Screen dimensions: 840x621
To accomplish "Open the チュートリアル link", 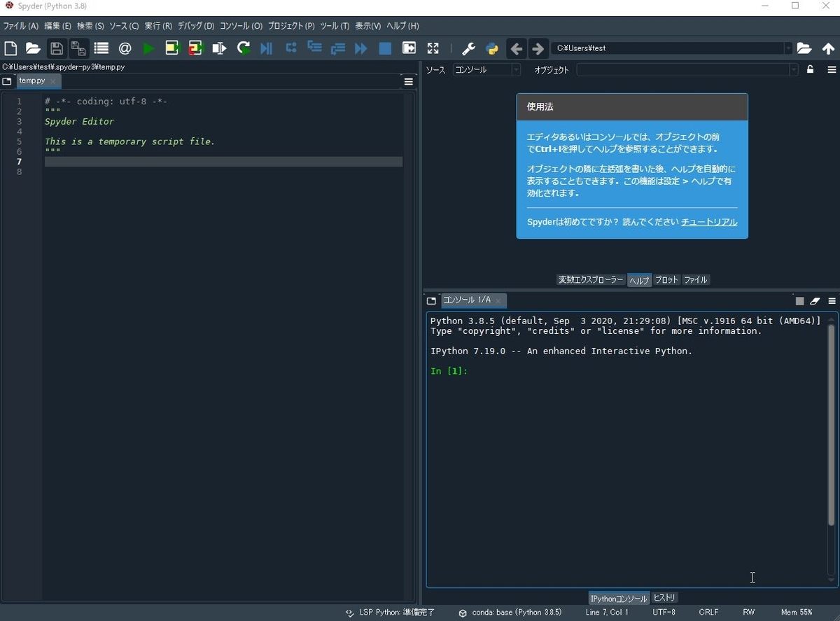I will pyautogui.click(x=709, y=222).
